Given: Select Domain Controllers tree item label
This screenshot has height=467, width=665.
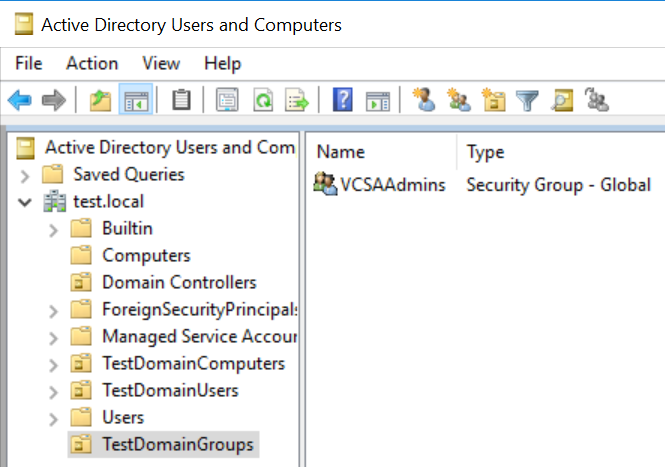Looking at the screenshot, I should pyautogui.click(x=179, y=282).
